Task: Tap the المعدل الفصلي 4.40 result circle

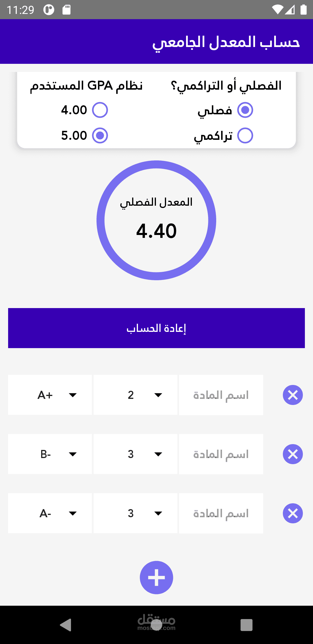Action: 156,220
